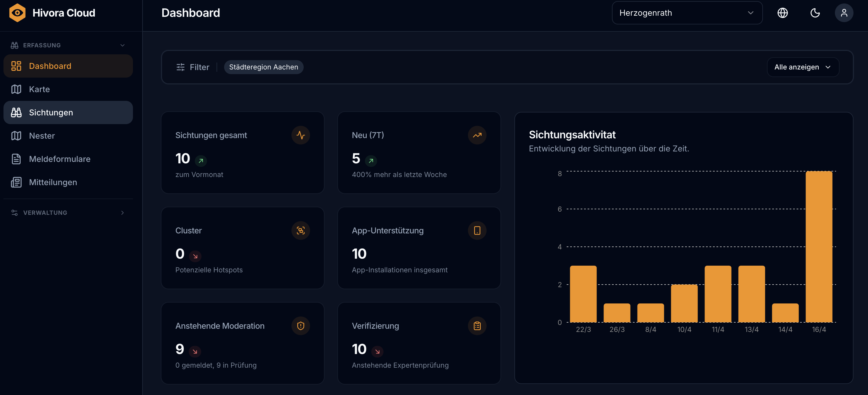
Task: Click the tallest bar for 16/4
Action: pyautogui.click(x=819, y=246)
